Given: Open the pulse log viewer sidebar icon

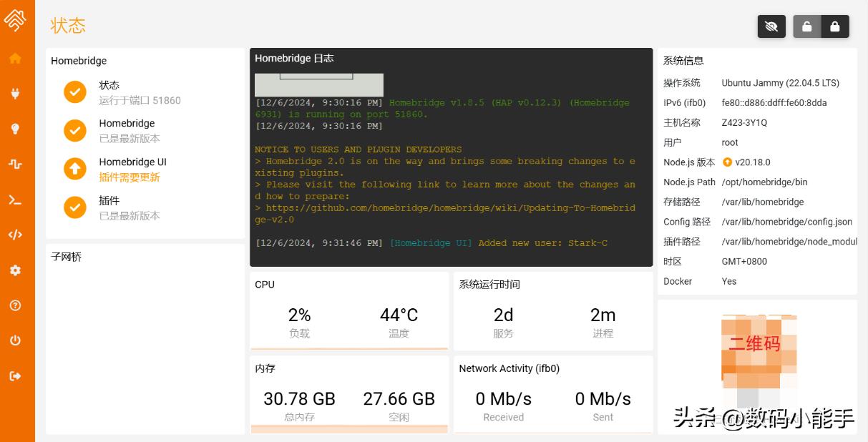Looking at the screenshot, I should [15, 164].
